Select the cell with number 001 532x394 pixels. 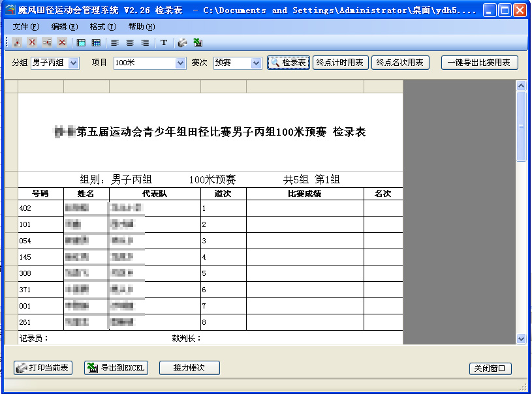(x=40, y=306)
